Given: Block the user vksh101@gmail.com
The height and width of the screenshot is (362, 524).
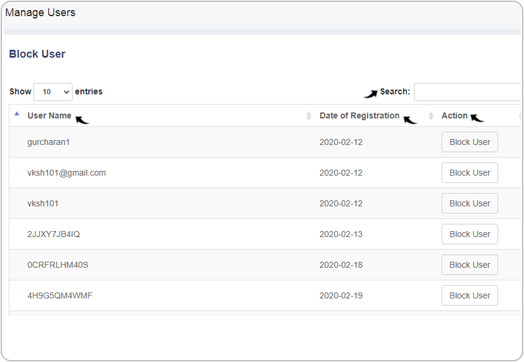Looking at the screenshot, I should (x=470, y=173).
